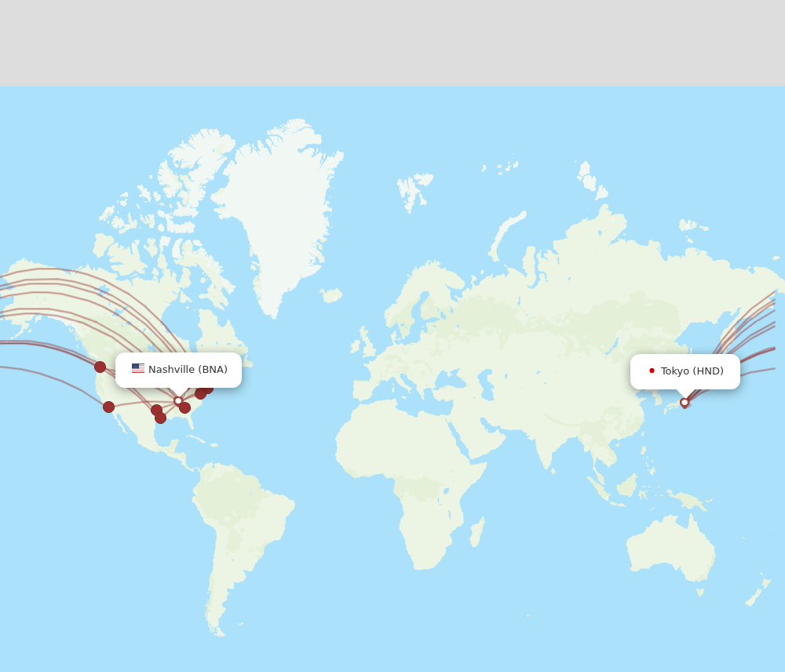Click the Japan flag icon beside Tokyo
Viewport: 785px width, 672px height.
(652, 371)
